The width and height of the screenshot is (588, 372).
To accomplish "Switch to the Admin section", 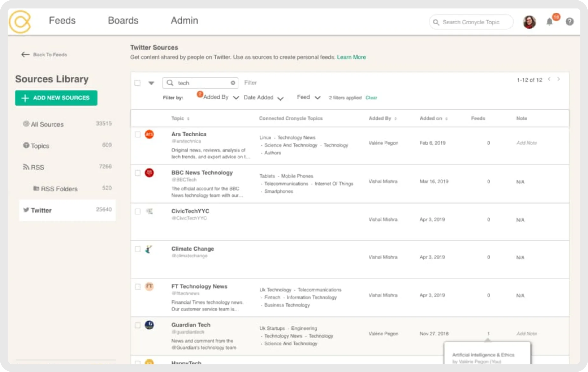I will [x=184, y=20].
